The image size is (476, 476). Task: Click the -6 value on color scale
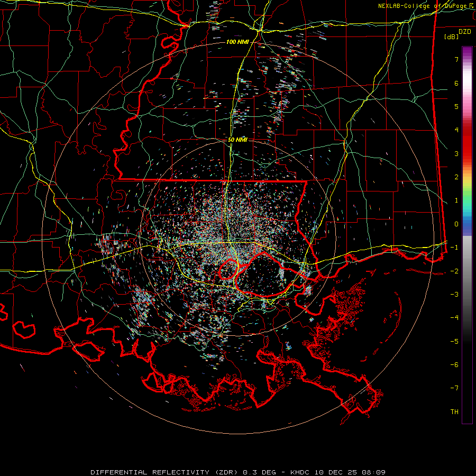[x=454, y=364]
